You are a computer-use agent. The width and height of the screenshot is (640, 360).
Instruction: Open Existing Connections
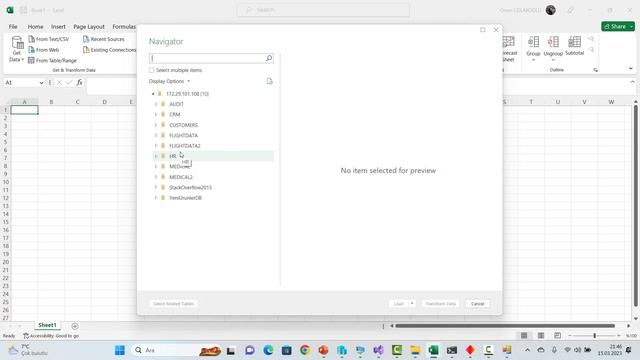[109, 50]
